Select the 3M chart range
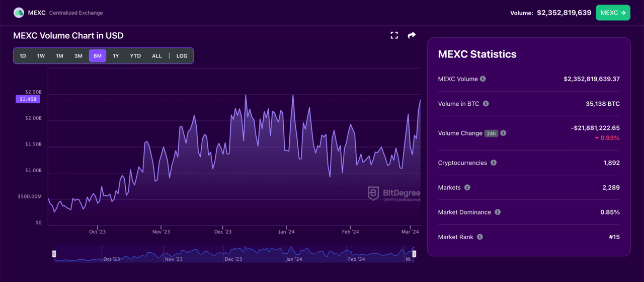This screenshot has height=282, width=644. tap(78, 56)
